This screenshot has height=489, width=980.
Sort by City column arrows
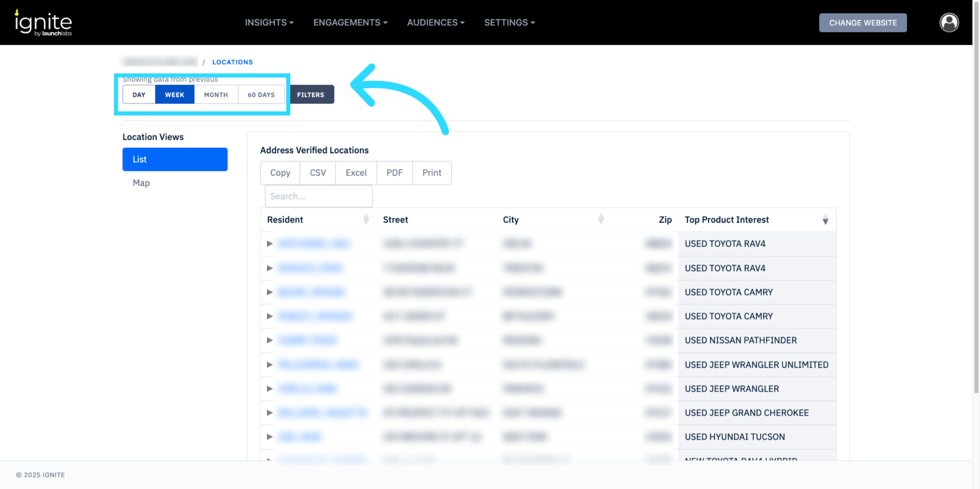pyautogui.click(x=601, y=219)
